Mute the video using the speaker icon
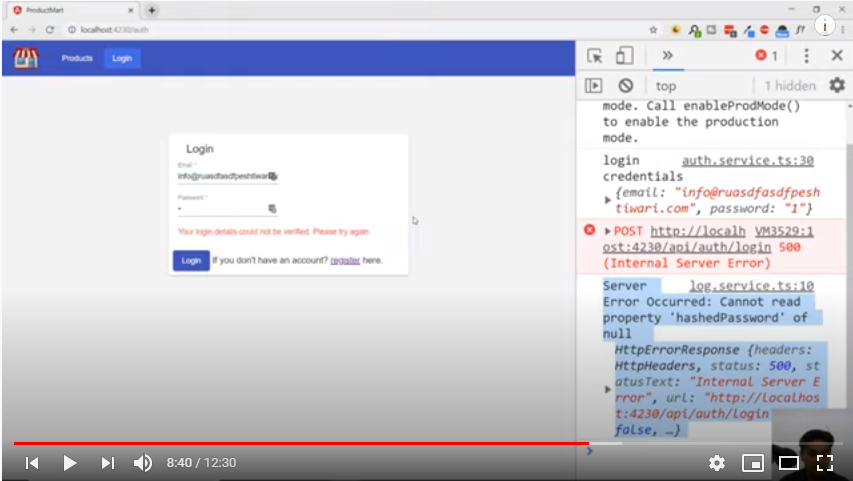 coord(143,463)
